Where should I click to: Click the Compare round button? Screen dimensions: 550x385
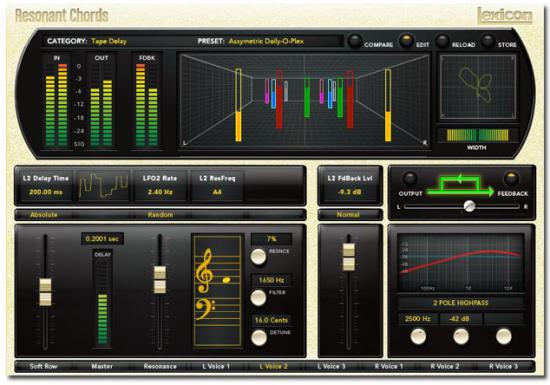pos(354,41)
